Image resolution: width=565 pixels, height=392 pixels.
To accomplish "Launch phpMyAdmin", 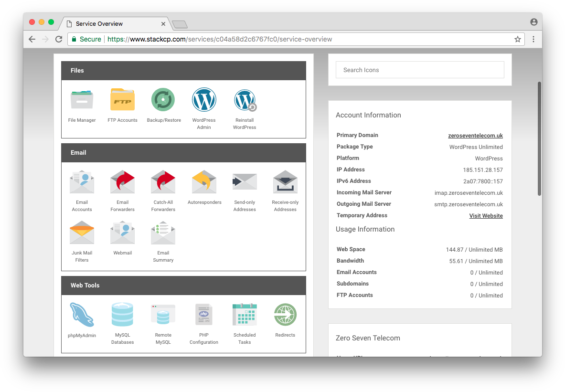I will (82, 315).
